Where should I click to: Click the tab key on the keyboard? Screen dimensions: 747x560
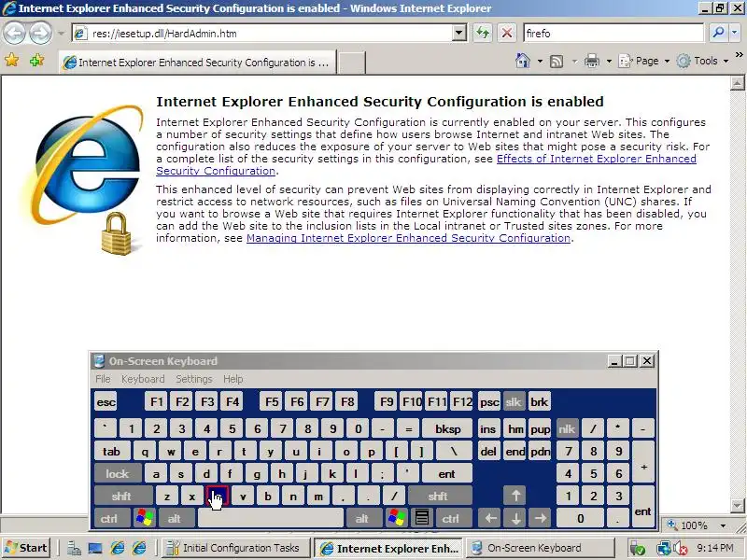111,451
